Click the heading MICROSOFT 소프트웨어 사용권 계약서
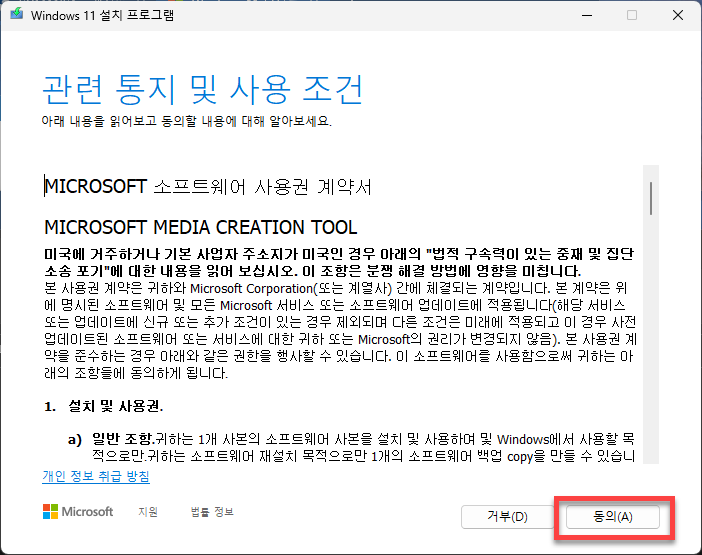This screenshot has width=702, height=555. click(x=208, y=187)
